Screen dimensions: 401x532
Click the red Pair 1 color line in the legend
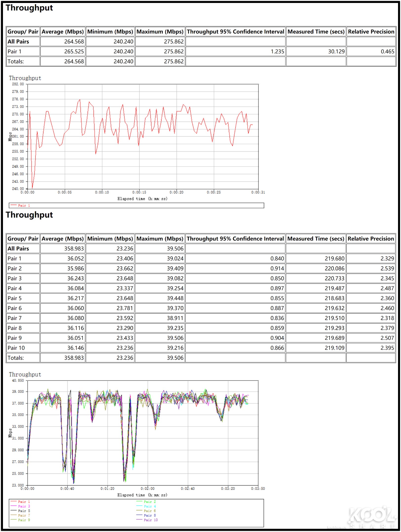pos(13,205)
